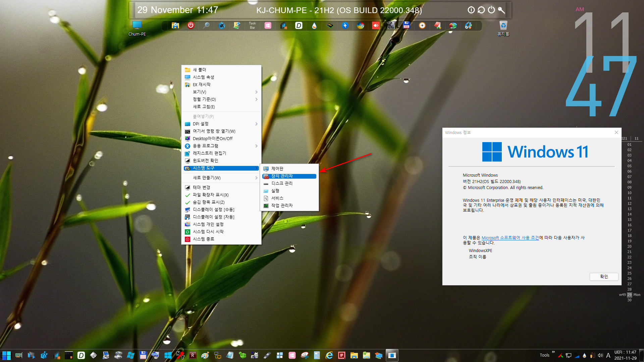Select 시스템 다시 시작 menu item
Viewport: 644px width, 362px height.
pos(221,232)
